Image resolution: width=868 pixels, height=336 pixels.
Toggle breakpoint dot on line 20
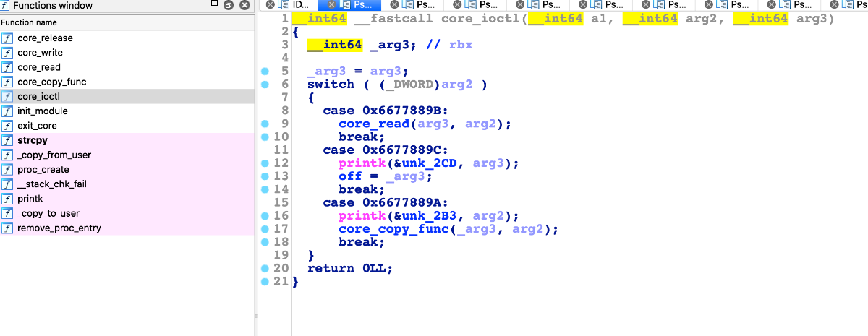265,267
